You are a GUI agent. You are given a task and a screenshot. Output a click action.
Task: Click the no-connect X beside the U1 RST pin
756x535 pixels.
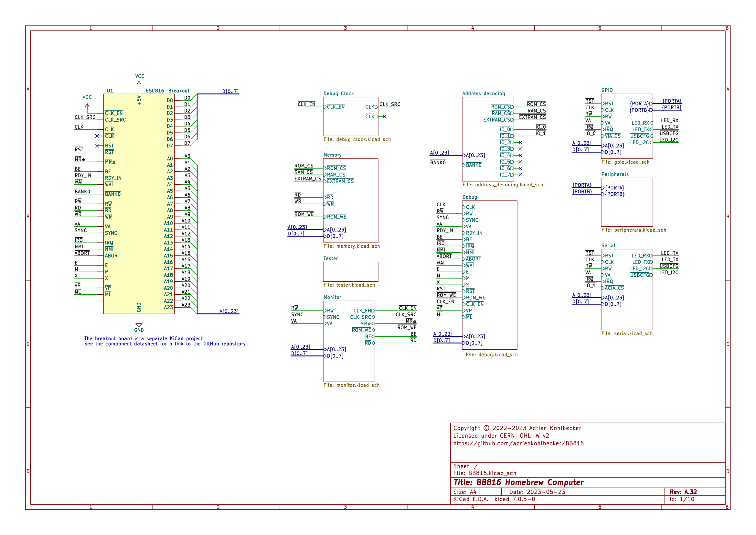click(x=97, y=146)
